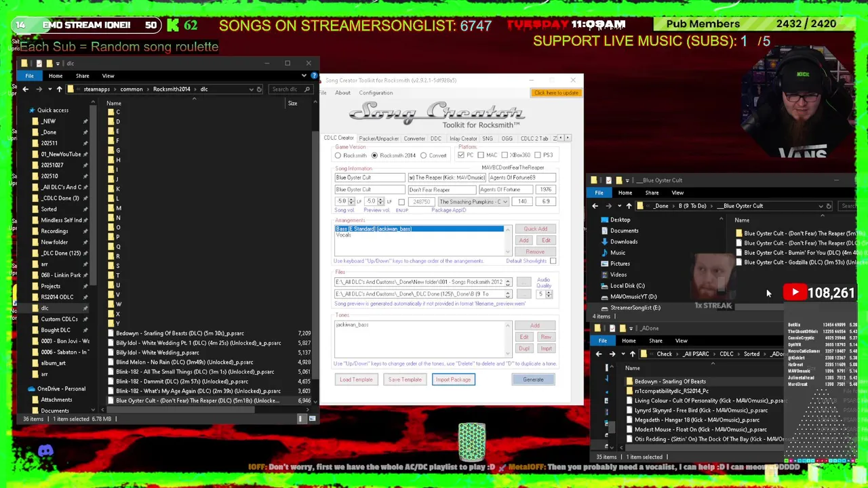This screenshot has height=488, width=868.
Task: Toggle the Default Showlights checkbox
Action: pyautogui.click(x=553, y=261)
